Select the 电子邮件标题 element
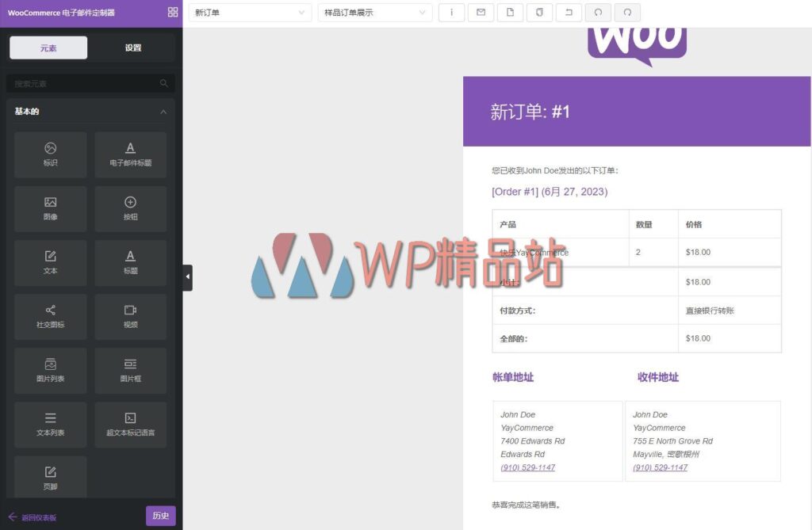Screen dimensions: 812x530 tap(130, 154)
